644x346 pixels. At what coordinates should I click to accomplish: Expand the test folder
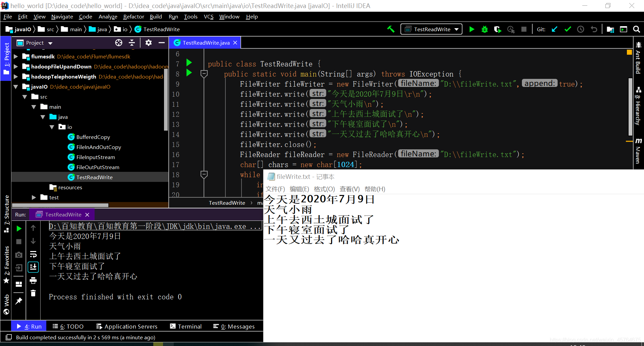pos(34,197)
